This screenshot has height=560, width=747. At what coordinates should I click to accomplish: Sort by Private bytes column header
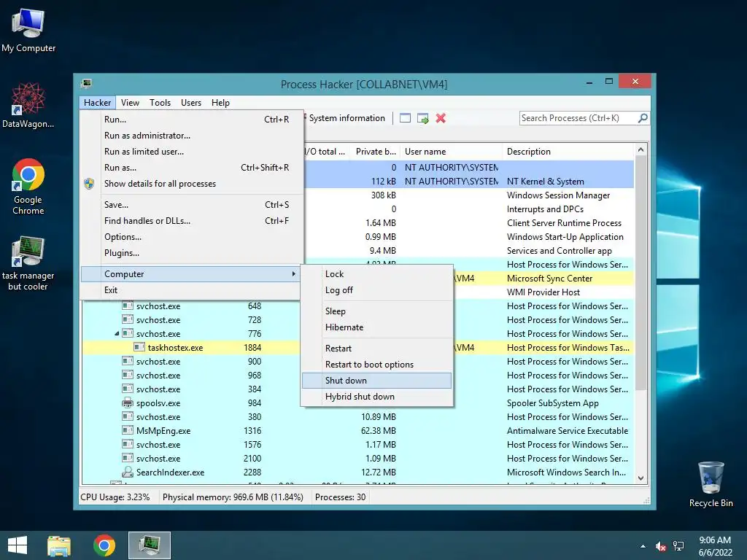click(x=376, y=152)
